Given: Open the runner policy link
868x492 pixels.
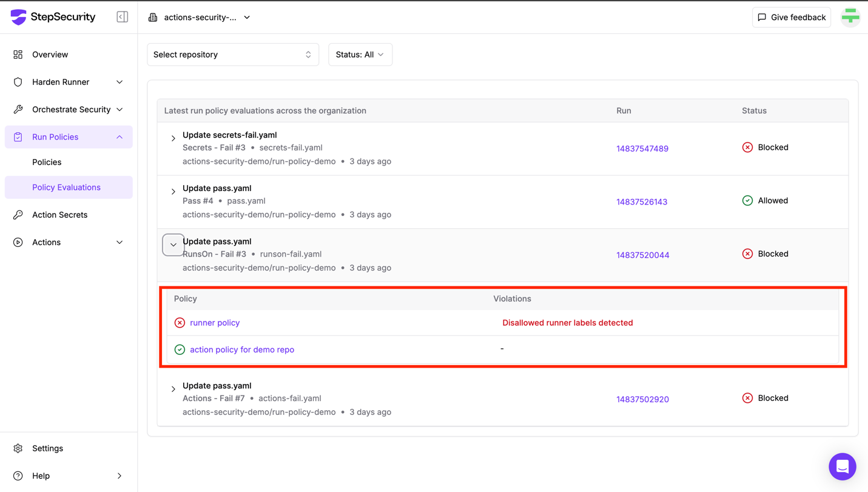Looking at the screenshot, I should (x=215, y=323).
